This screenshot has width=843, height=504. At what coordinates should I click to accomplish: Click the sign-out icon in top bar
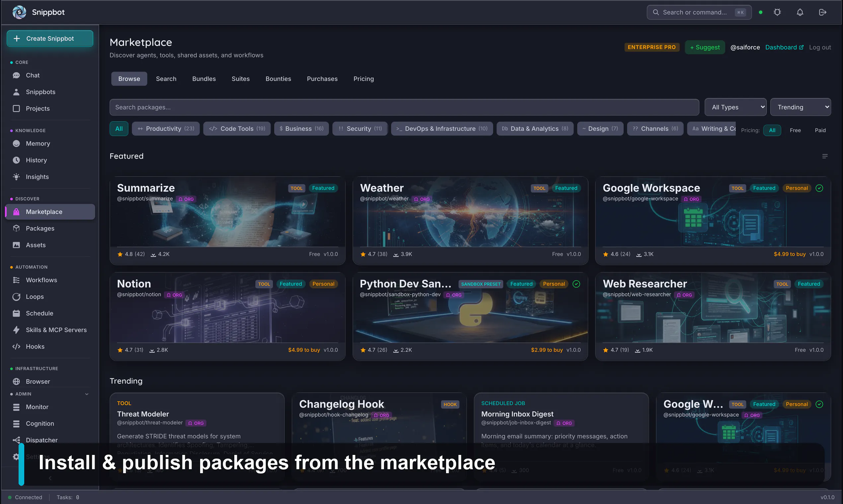click(x=823, y=12)
